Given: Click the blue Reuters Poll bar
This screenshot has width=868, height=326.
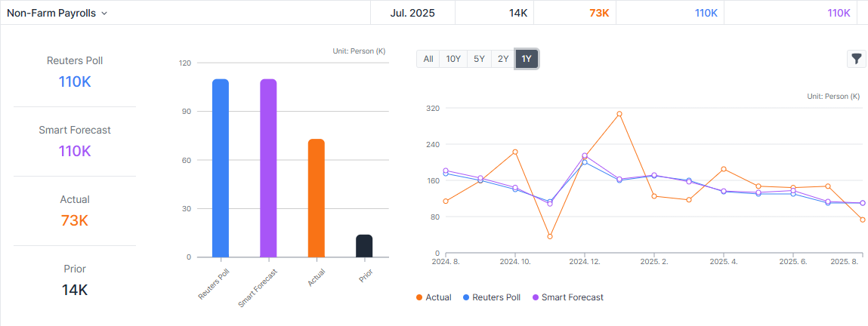Looking at the screenshot, I should click(221, 168).
